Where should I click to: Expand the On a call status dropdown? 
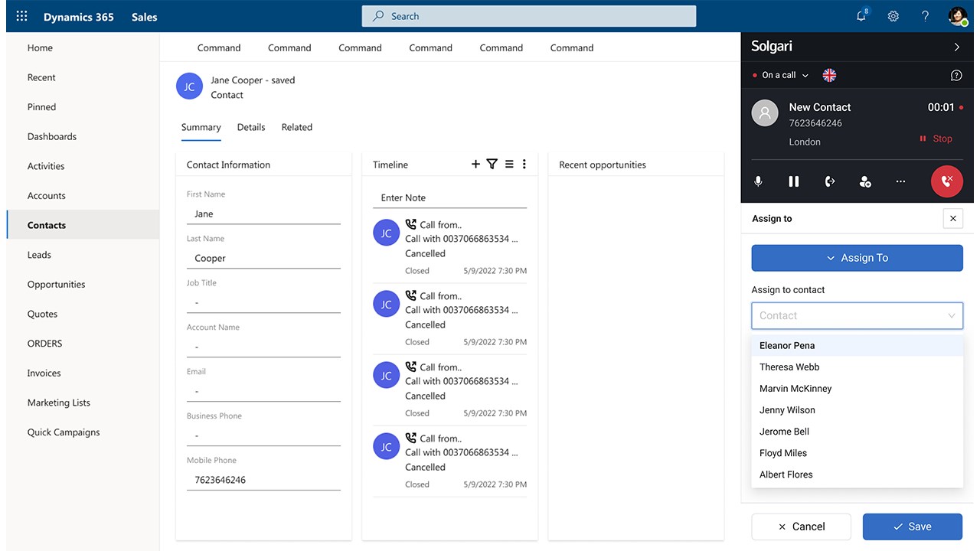coord(784,75)
